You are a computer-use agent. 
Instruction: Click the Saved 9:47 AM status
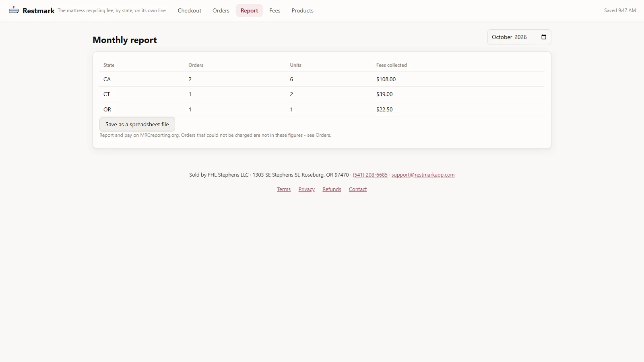620,10
